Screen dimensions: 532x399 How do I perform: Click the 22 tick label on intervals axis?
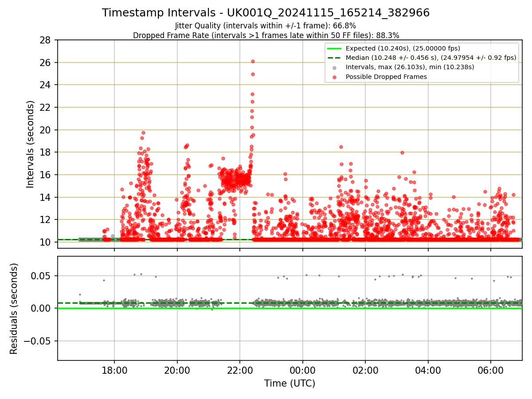(45, 107)
